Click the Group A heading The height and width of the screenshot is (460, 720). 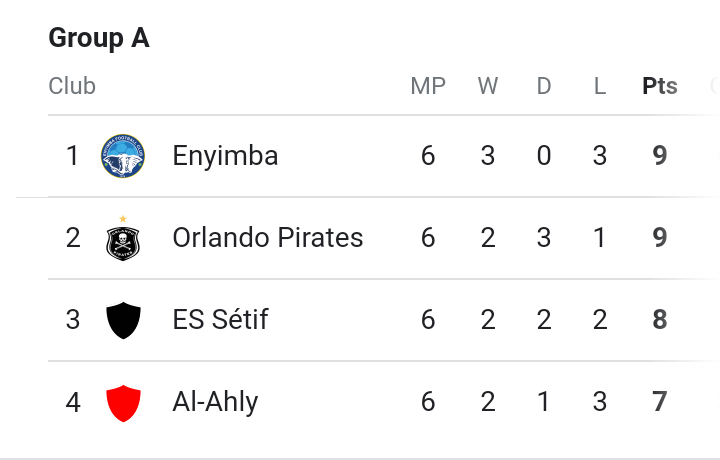click(x=99, y=38)
